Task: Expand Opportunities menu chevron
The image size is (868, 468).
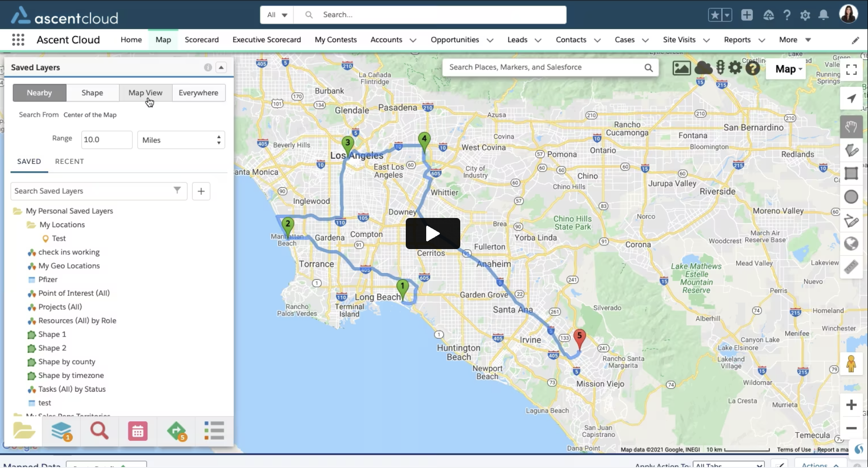Action: (x=490, y=40)
